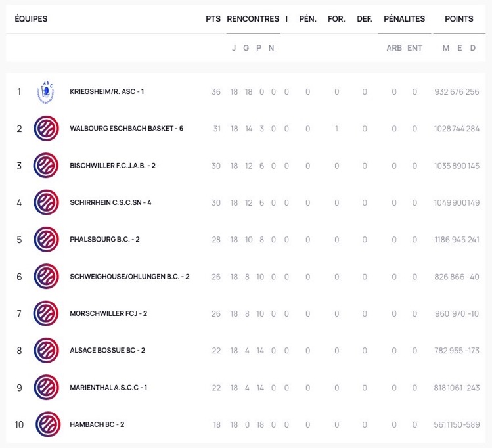Click the PTS column header

(213, 19)
